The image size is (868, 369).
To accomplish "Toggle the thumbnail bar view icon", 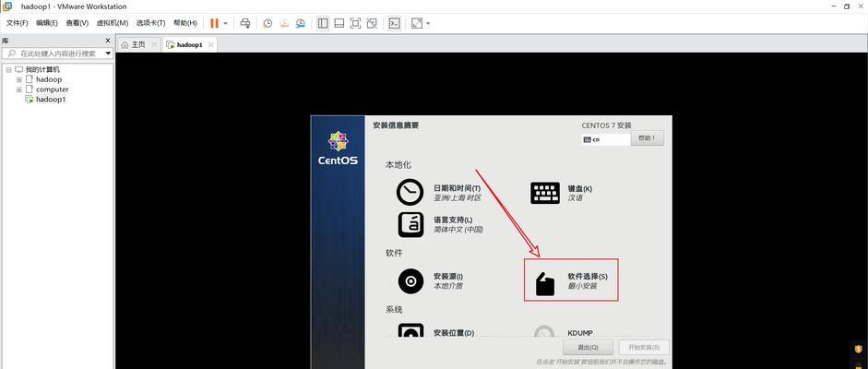I will pyautogui.click(x=339, y=23).
